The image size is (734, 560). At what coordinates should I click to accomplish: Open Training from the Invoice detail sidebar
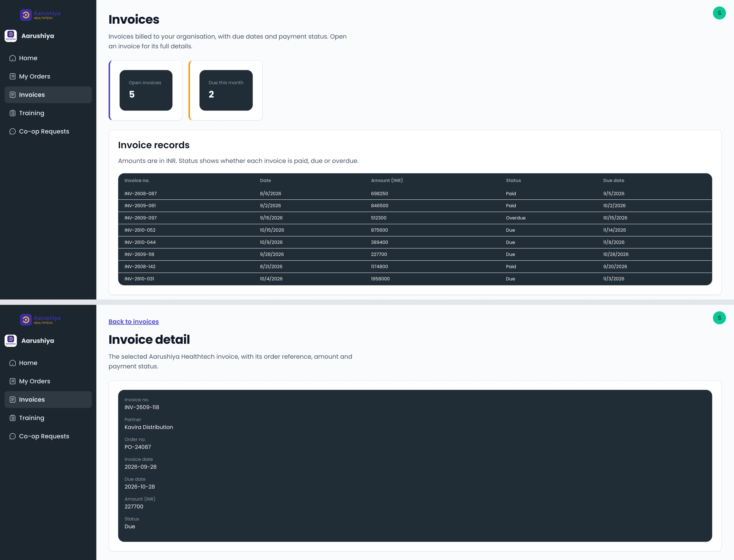point(48,418)
